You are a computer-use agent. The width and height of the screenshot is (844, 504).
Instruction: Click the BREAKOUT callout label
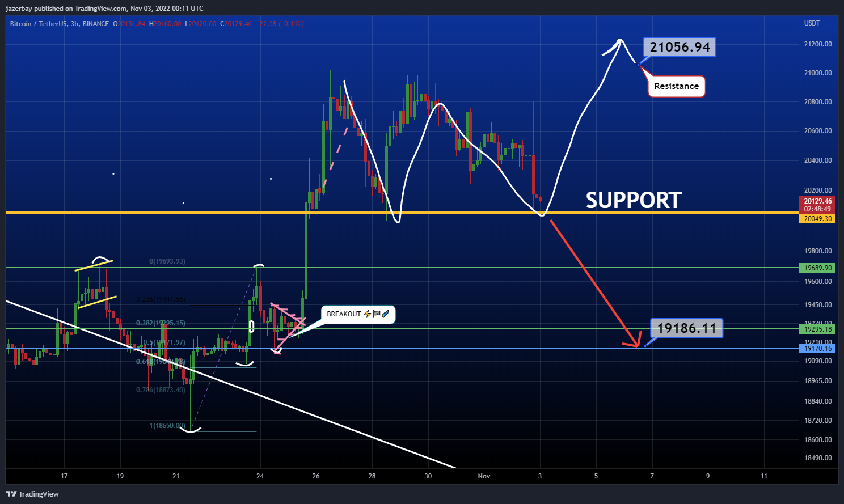pos(358,314)
